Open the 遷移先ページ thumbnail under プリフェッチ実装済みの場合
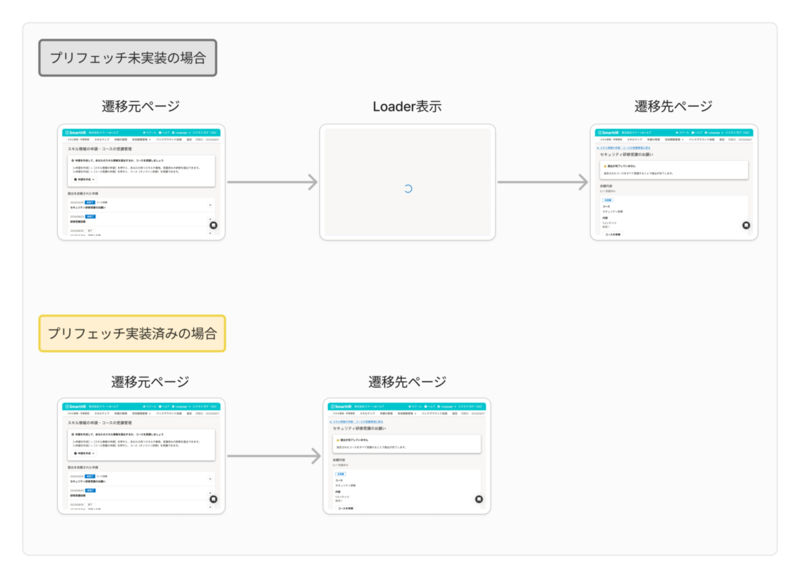 tap(407, 456)
